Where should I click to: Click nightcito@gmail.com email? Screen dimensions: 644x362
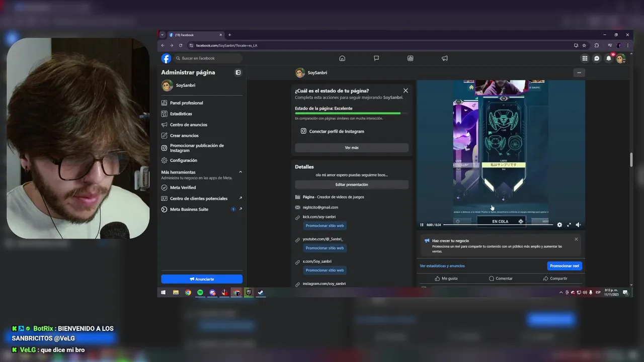[320, 207]
